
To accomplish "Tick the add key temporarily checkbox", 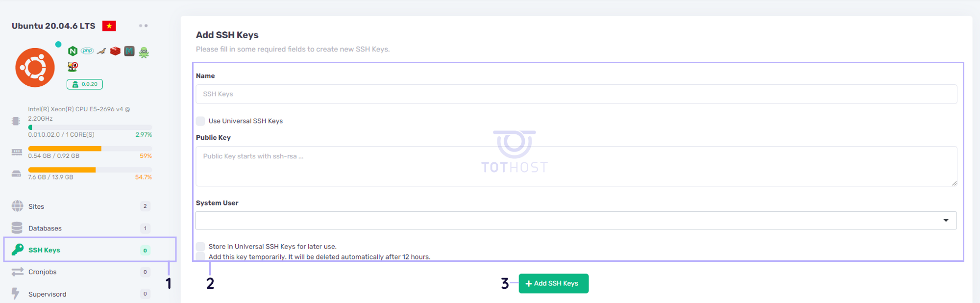I will [x=201, y=256].
